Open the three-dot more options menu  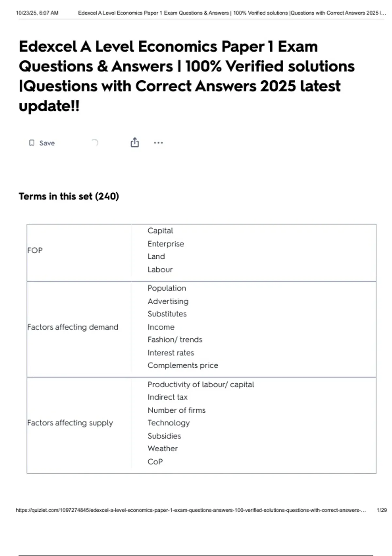coord(158,143)
